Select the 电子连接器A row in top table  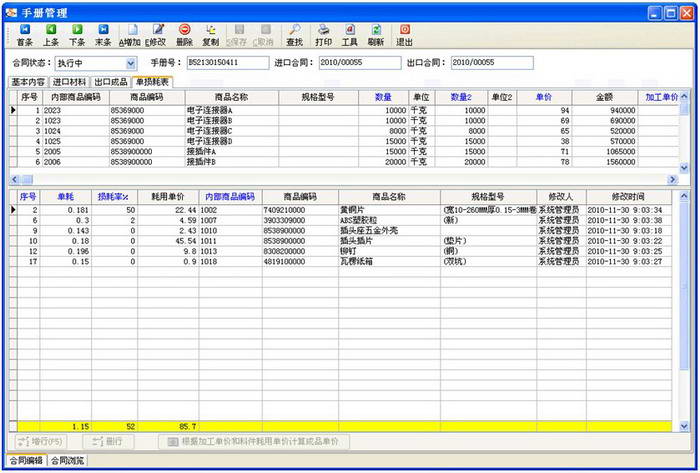point(209,110)
